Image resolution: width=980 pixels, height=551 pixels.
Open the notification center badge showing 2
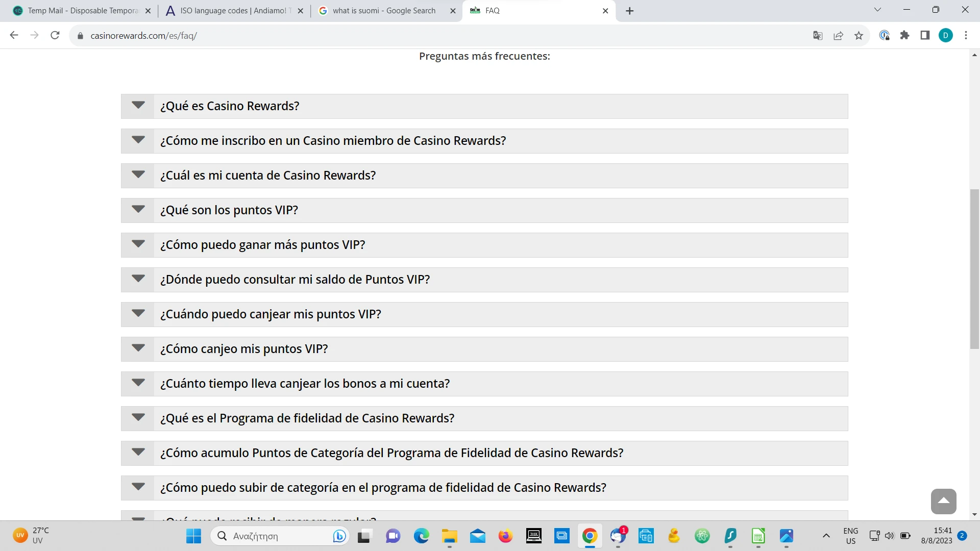[962, 536]
